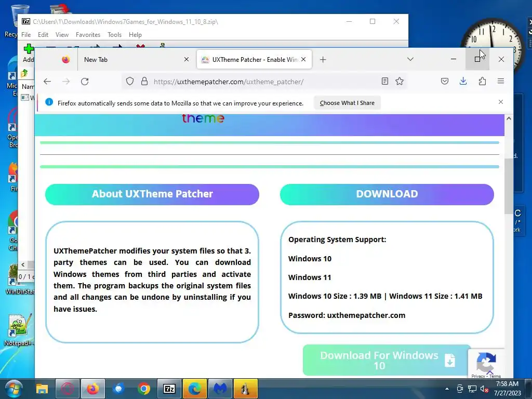Click the Notepad++ desktop shortcut
Screen dimensions: 532x399
point(19,330)
